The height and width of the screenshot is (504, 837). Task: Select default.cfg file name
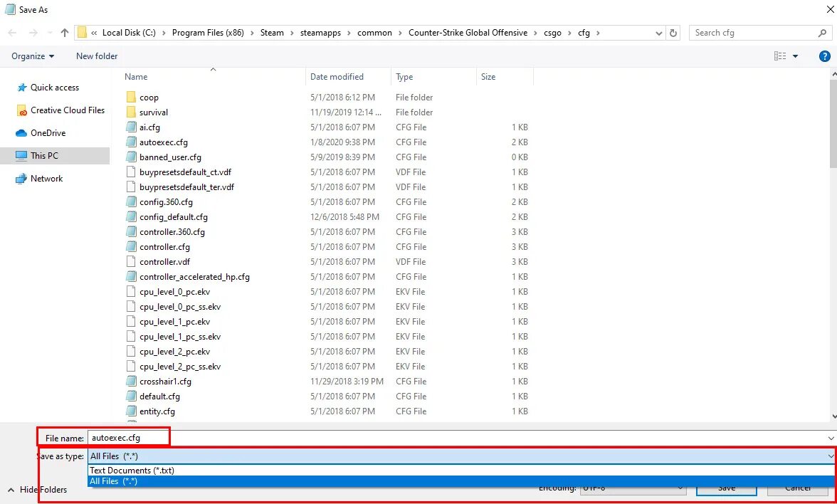point(159,396)
